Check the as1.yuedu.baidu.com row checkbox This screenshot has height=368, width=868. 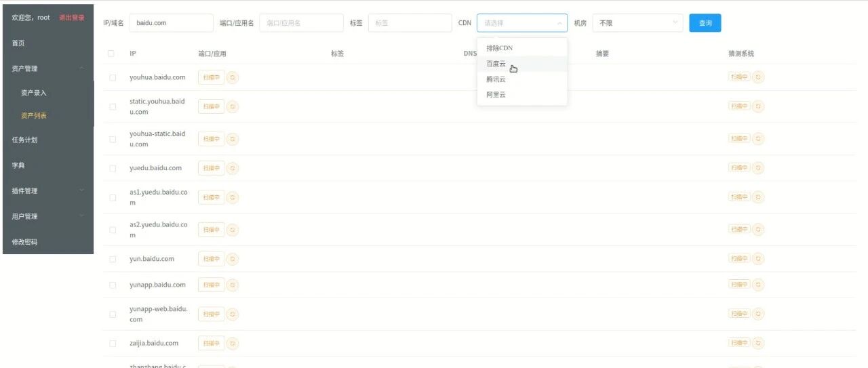click(113, 197)
